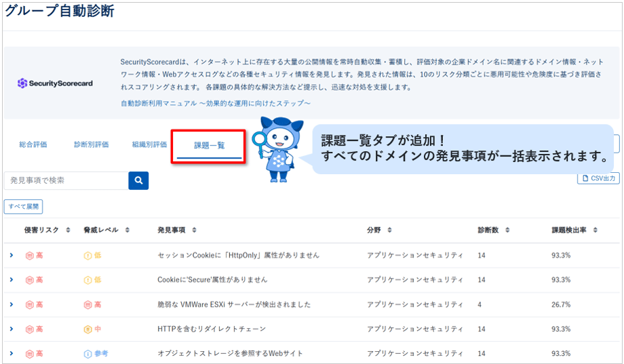624x364 pixels.
Task: Click アプリケーションセキュリティ in the VMWare ESXi row
Action: [x=414, y=304]
